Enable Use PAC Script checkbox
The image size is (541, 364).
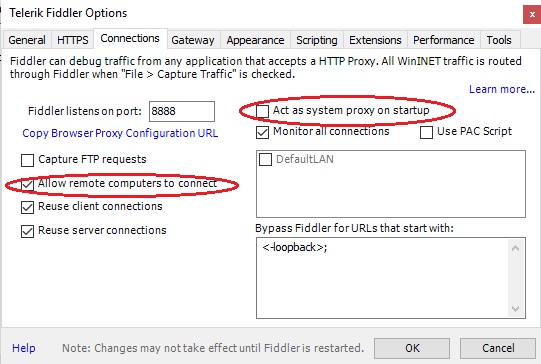[x=426, y=132]
